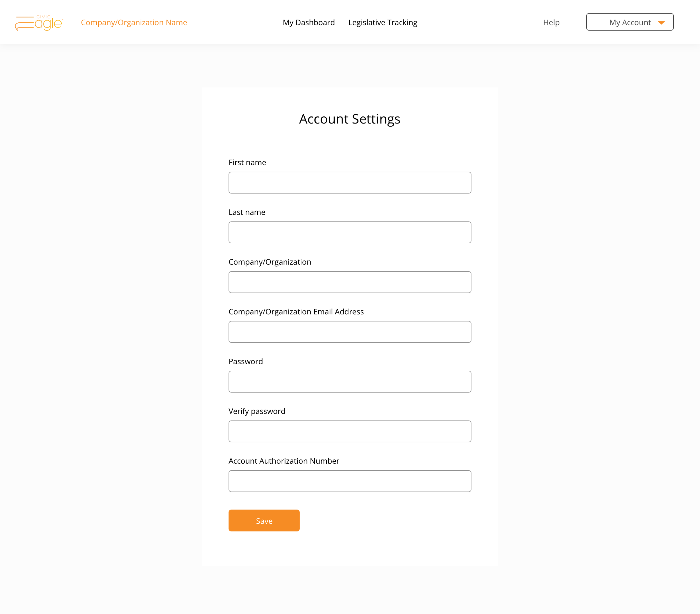Screen dimensions: 700x614
Task: Focus the First name field
Action: click(350, 183)
